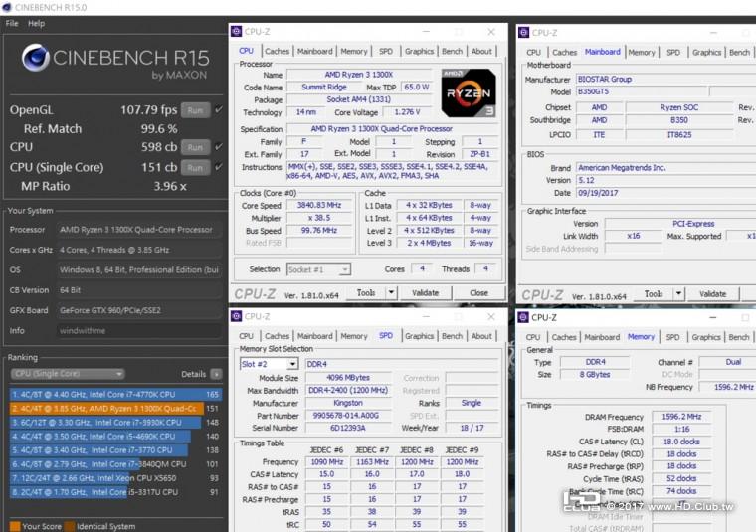Click the Part Number 9905678-014.A00G
This screenshot has height=532, width=756.
coord(348,416)
